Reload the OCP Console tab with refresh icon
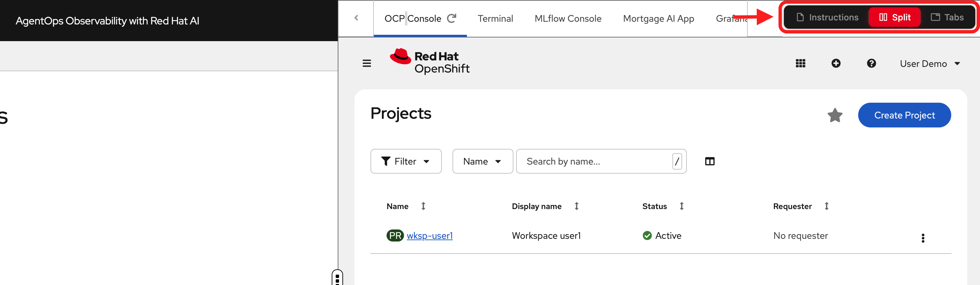 452,18
